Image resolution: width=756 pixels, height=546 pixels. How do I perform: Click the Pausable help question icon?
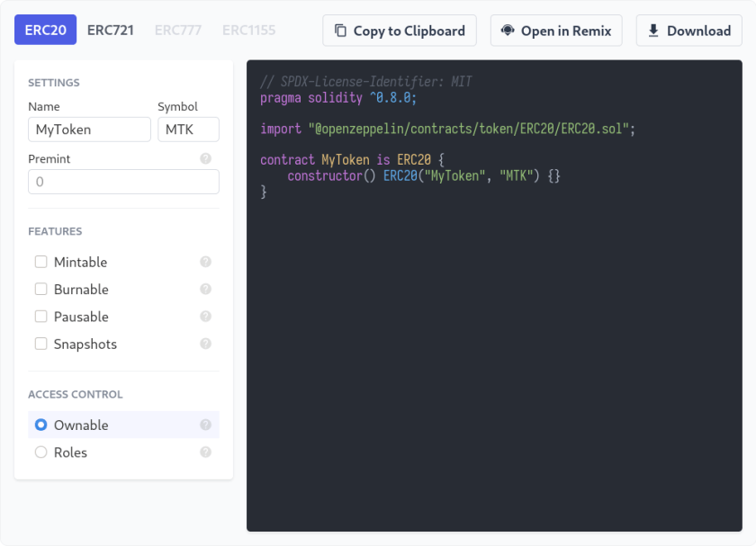(x=206, y=316)
